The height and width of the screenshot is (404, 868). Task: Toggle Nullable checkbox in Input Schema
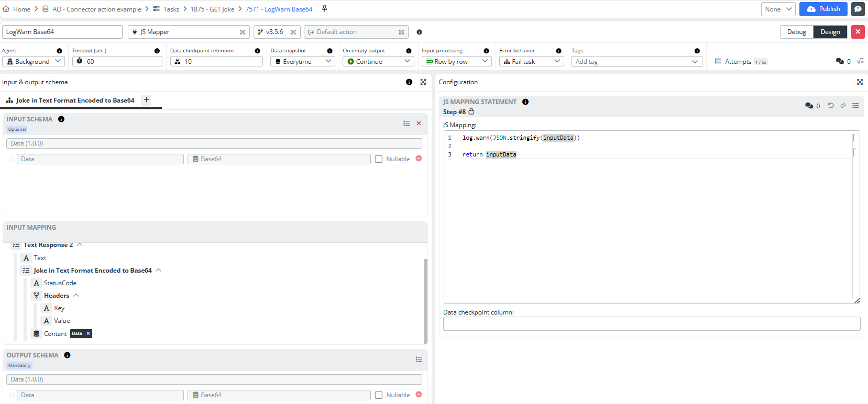coord(379,159)
